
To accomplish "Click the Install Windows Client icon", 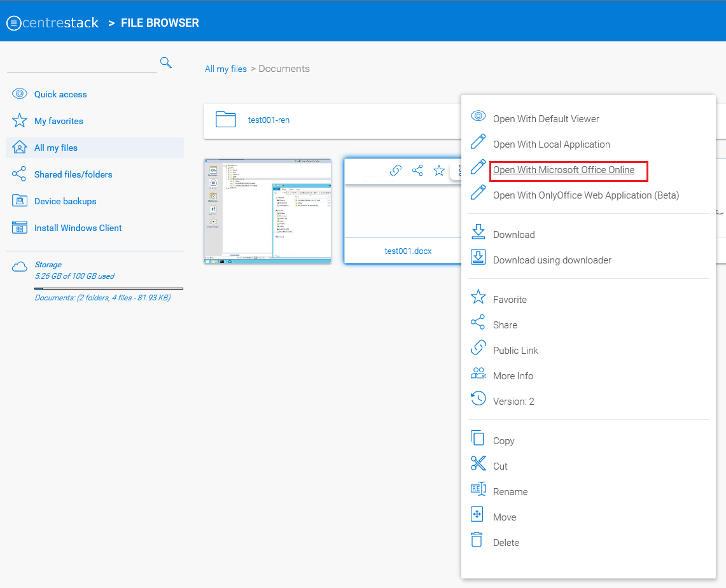I will (x=20, y=227).
